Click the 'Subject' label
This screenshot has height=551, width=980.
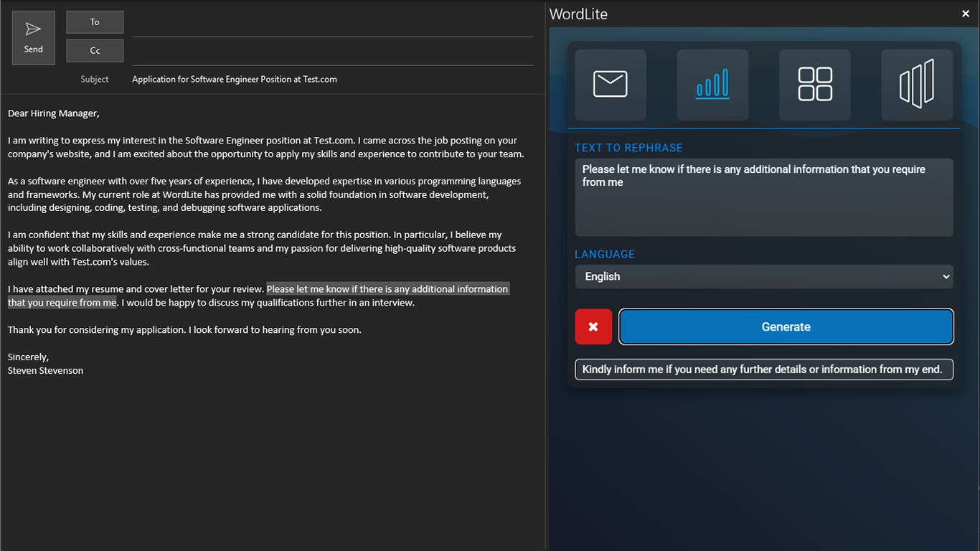click(x=95, y=80)
